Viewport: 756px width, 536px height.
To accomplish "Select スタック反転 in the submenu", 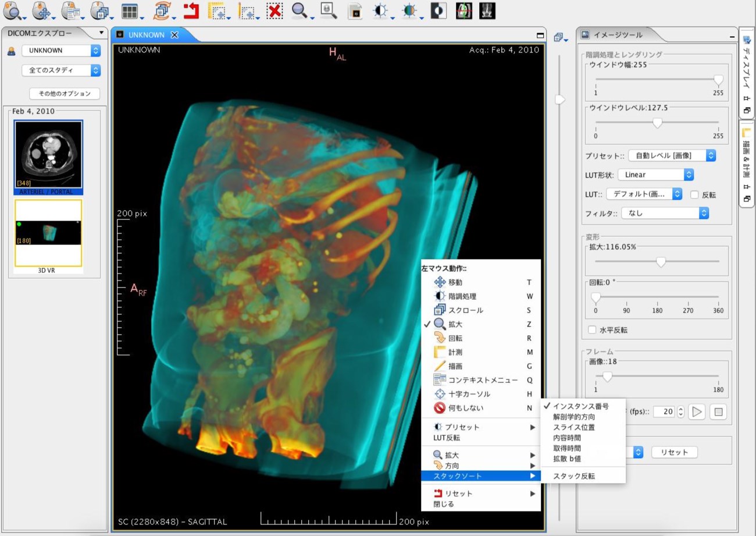I will 583,476.
